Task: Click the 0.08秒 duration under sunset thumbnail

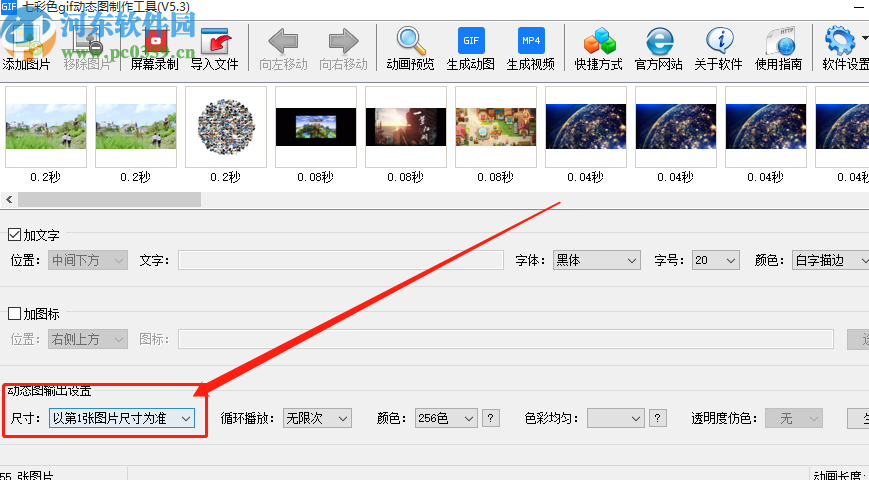Action: pyautogui.click(x=406, y=177)
